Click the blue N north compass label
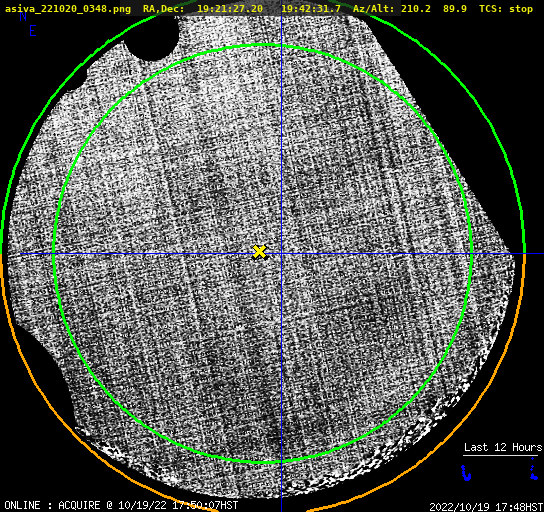This screenshot has height=512, width=544. tap(23, 17)
